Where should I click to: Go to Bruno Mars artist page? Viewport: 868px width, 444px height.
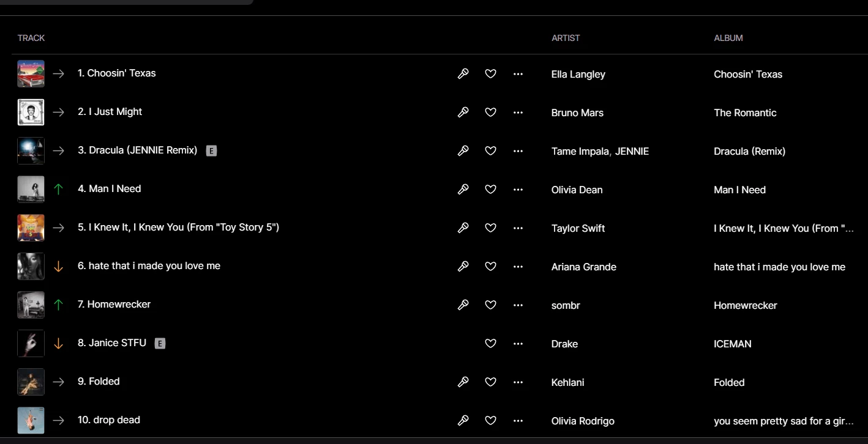pyautogui.click(x=577, y=113)
